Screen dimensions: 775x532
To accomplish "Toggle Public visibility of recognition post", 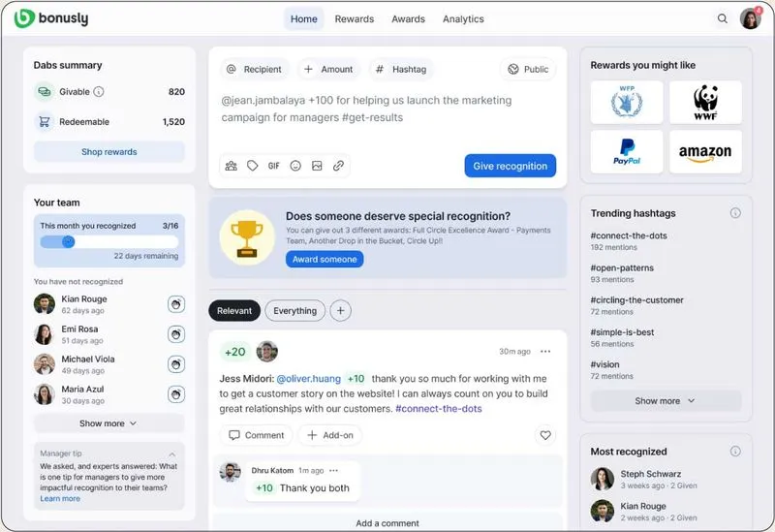I will tap(528, 69).
